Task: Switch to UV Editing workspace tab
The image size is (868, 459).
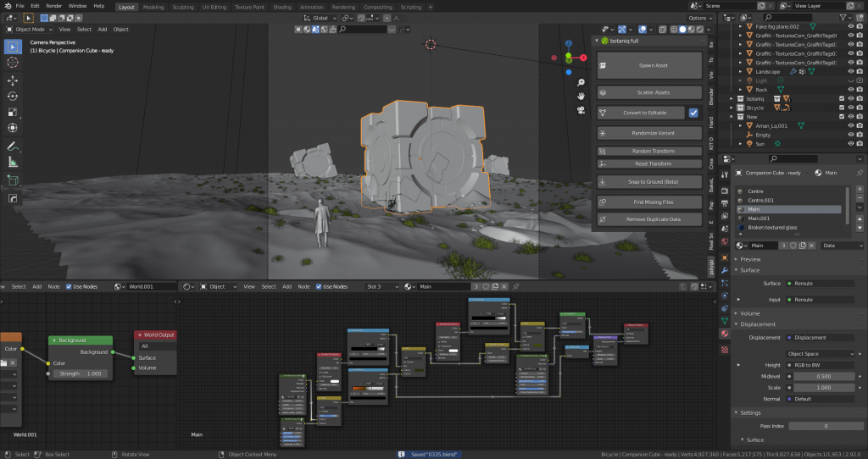Action: [214, 7]
